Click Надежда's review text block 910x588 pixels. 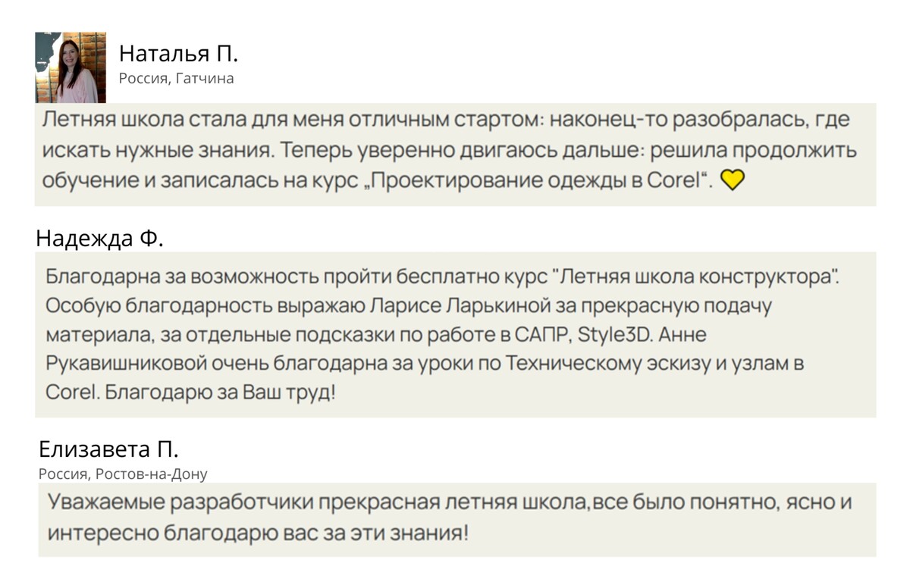click(x=455, y=334)
